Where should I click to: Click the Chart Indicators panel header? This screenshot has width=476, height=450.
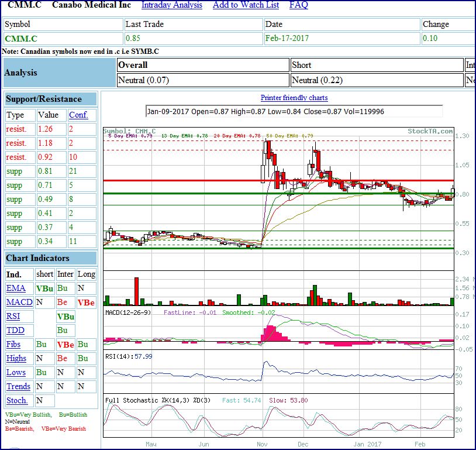click(51, 258)
